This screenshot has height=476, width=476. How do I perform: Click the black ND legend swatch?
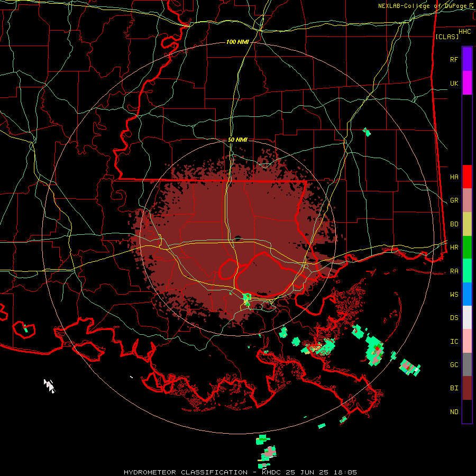467,411
